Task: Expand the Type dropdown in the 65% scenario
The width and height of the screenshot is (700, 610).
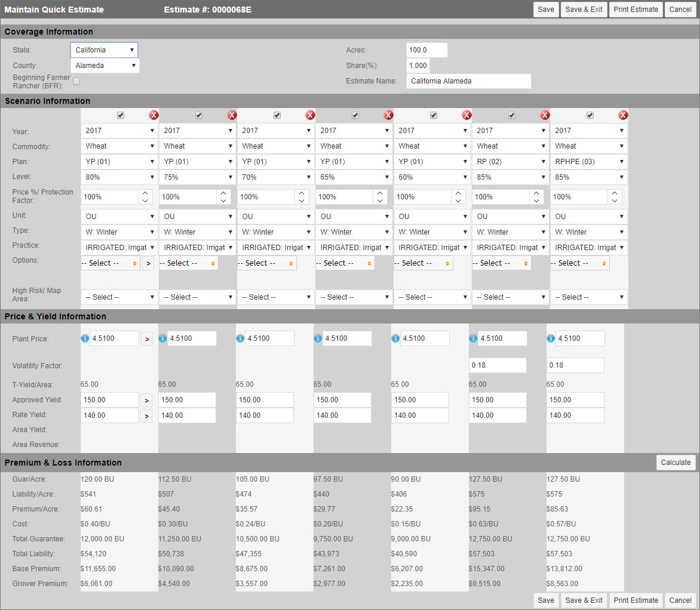Action: pyautogui.click(x=354, y=232)
